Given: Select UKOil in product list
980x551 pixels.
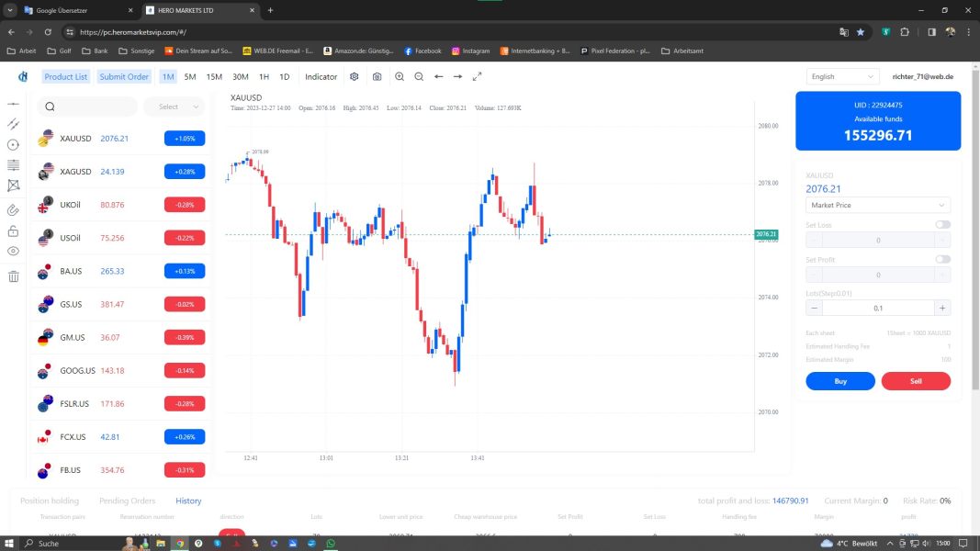Looking at the screenshot, I should pyautogui.click(x=120, y=205).
